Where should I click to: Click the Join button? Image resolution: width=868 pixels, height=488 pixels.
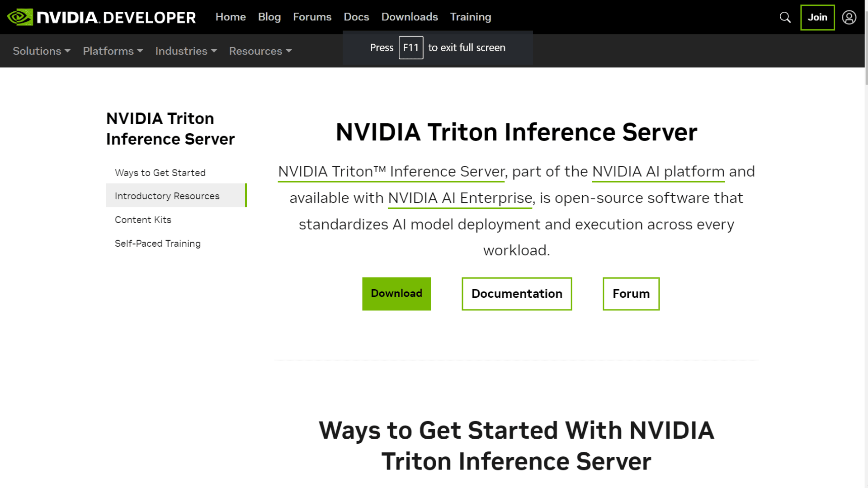(x=817, y=17)
